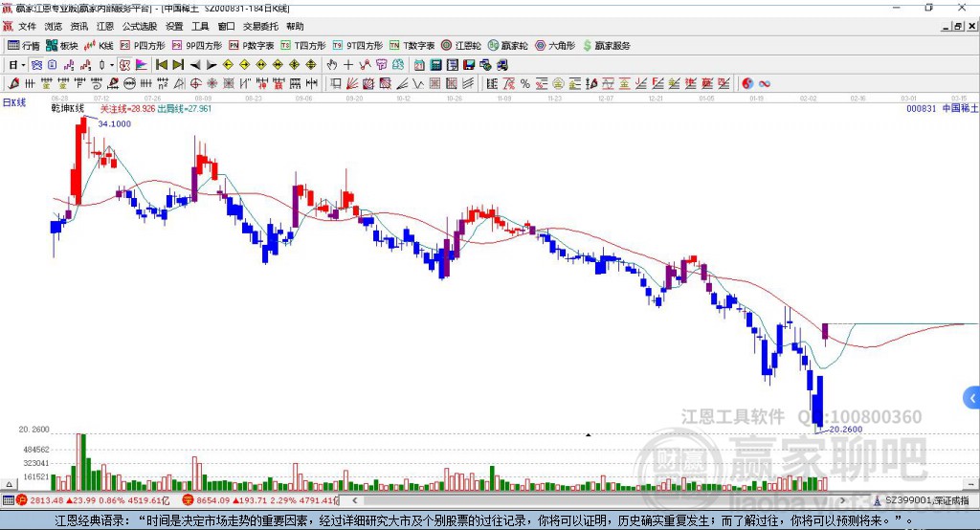The width and height of the screenshot is (980, 530).
Task: Toggle the 乾坤K线 mode icon
Action: coord(125,65)
